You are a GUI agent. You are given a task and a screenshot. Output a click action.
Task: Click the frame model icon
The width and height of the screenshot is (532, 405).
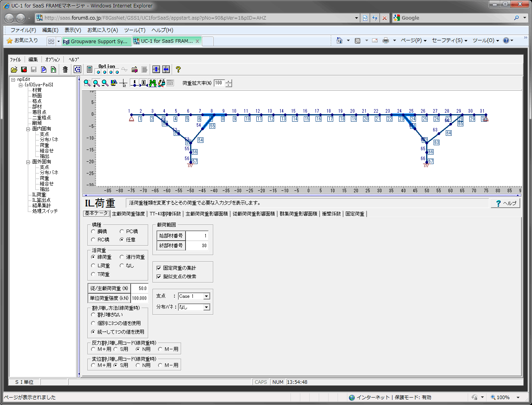(77, 69)
